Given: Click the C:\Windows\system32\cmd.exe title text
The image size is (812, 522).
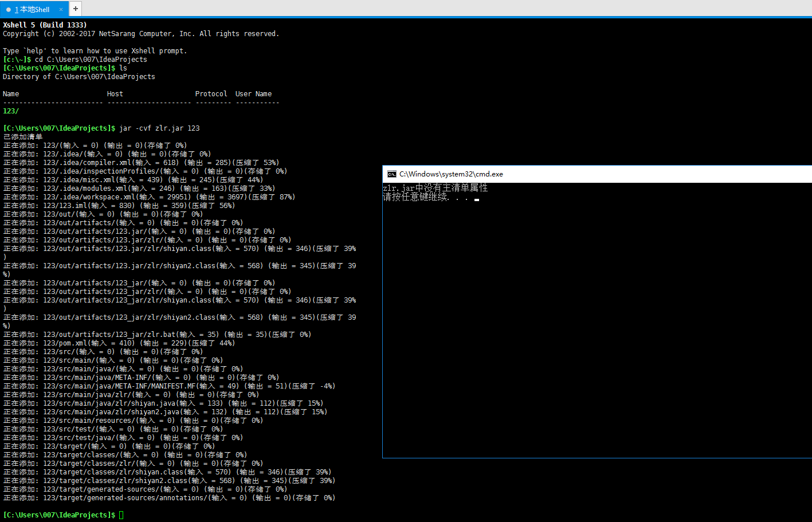Looking at the screenshot, I should click(x=451, y=174).
